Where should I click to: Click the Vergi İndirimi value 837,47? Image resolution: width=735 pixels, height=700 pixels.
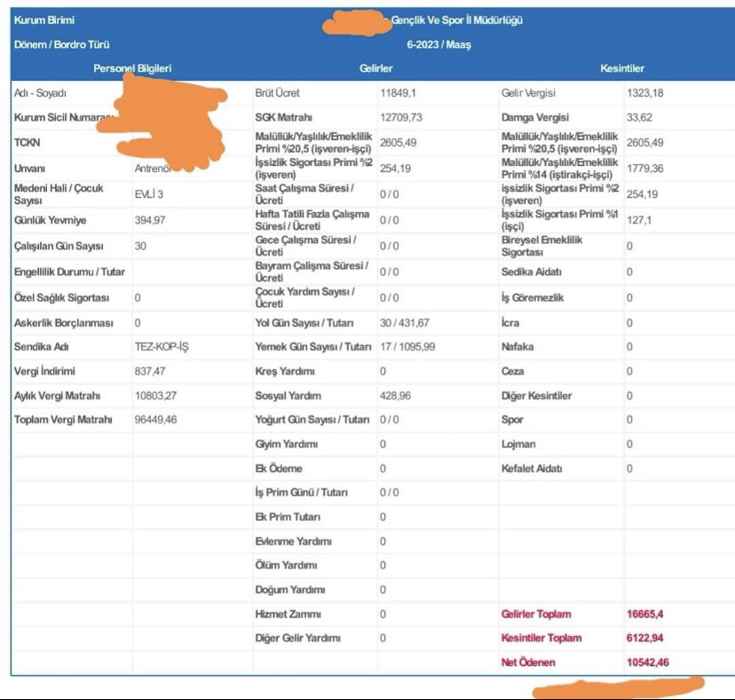150,371
